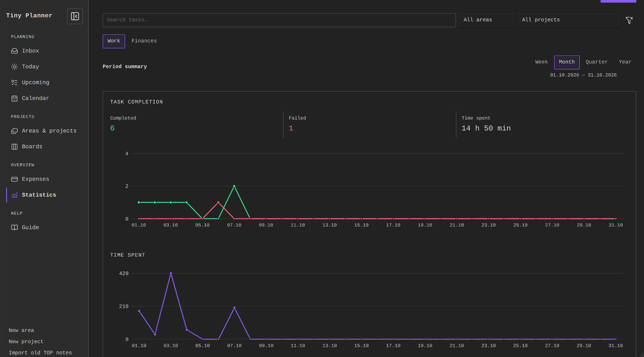Select the Week period

[x=541, y=62]
